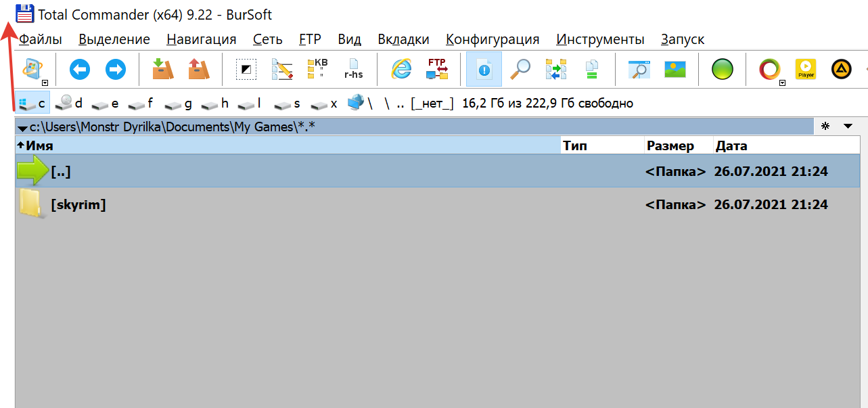Switch to drive d
The width and height of the screenshot is (868, 408).
click(x=70, y=104)
